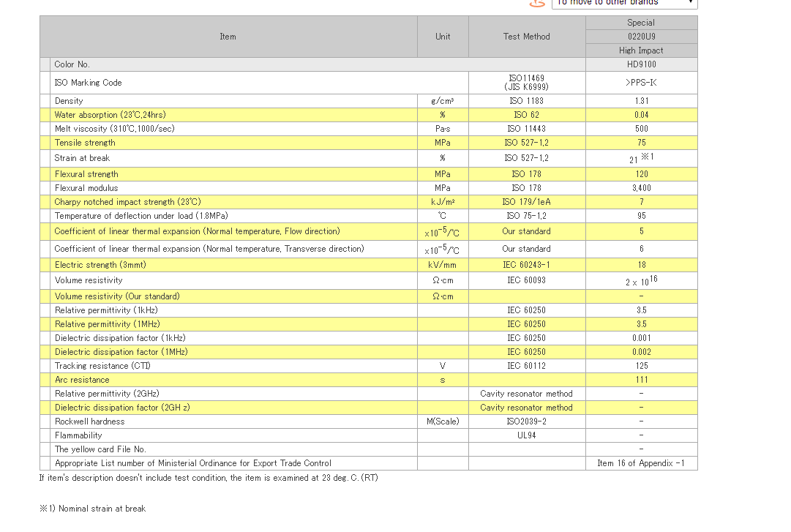Click the 'HD9100' color number value
Image resolution: width=791 pixels, height=532 pixels.
[641, 64]
